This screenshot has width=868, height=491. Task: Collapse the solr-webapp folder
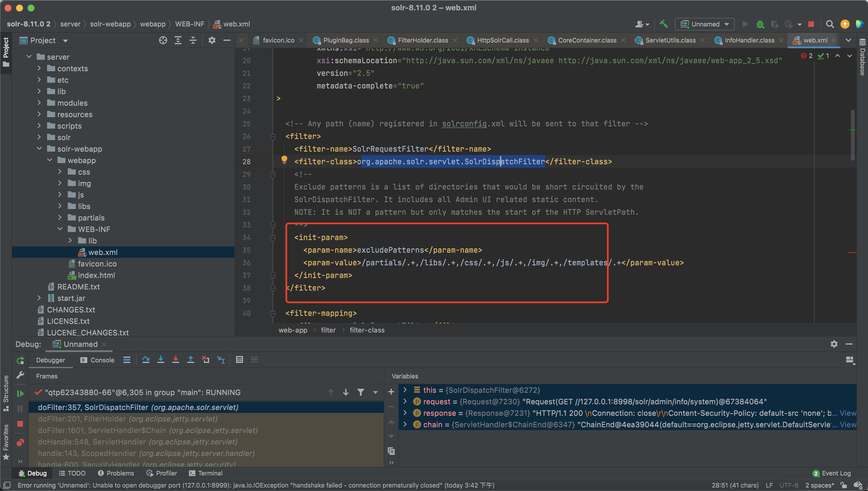[39, 148]
